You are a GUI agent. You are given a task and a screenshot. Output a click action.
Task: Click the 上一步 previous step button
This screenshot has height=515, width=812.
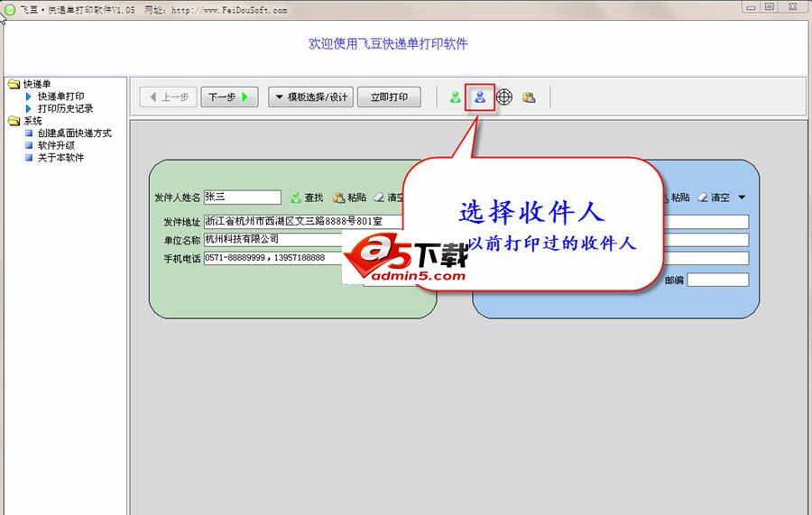tap(168, 97)
